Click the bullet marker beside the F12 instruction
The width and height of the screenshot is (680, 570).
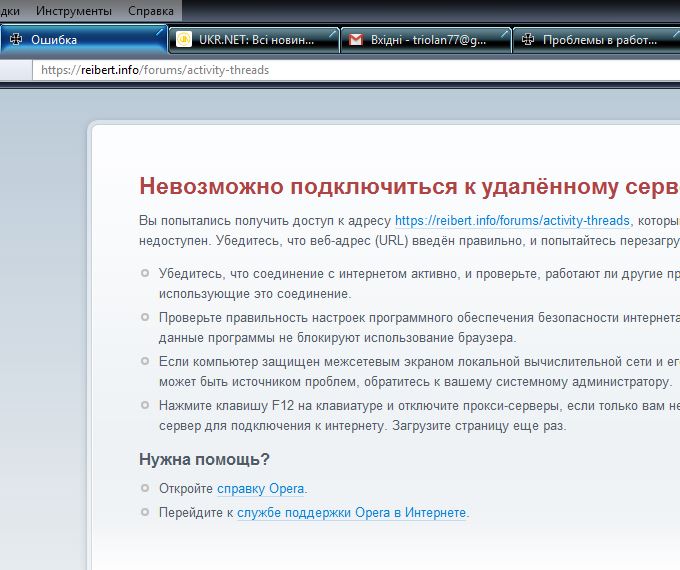coord(146,405)
